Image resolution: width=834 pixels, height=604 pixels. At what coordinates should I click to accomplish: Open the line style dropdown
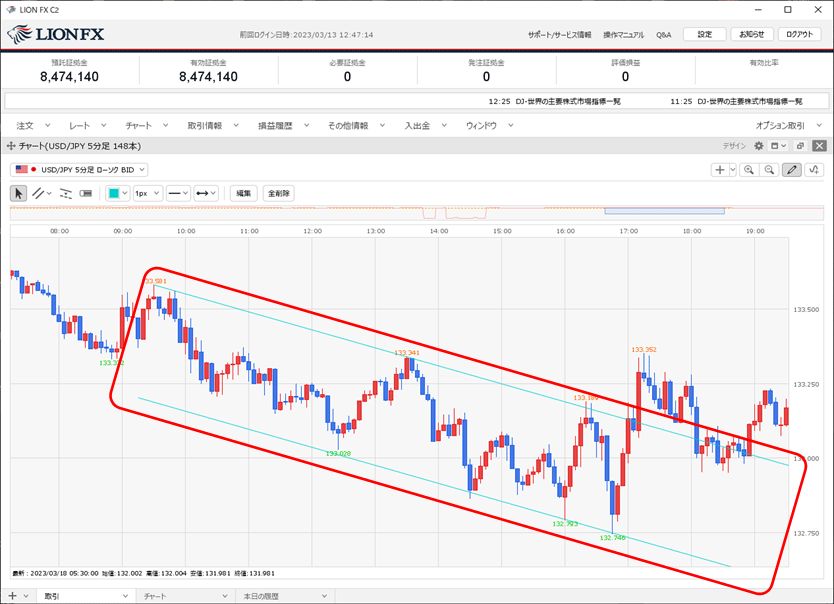[x=178, y=194]
